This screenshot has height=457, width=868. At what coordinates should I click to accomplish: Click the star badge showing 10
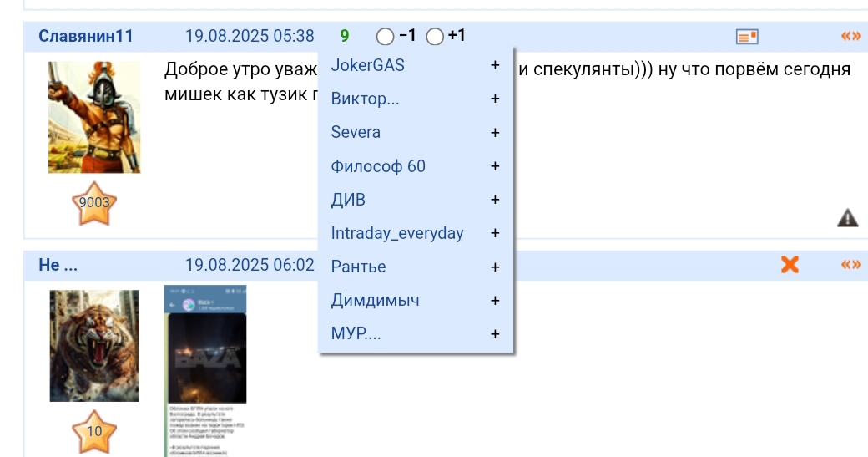click(94, 432)
